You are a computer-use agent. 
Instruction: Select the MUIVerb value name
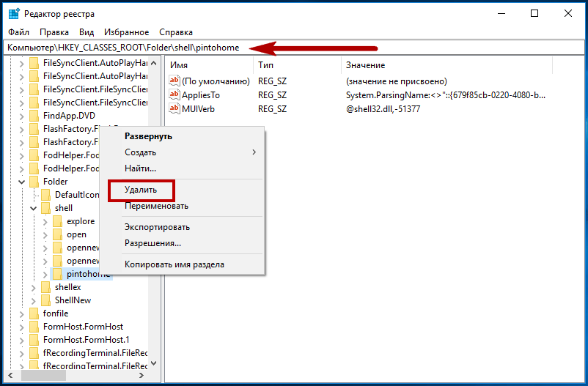coord(198,109)
